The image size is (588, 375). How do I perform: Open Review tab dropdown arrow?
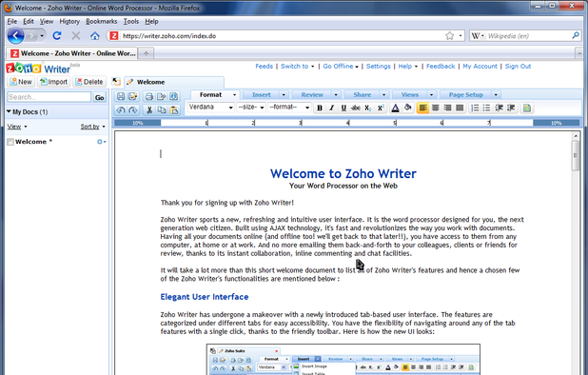pos(336,95)
